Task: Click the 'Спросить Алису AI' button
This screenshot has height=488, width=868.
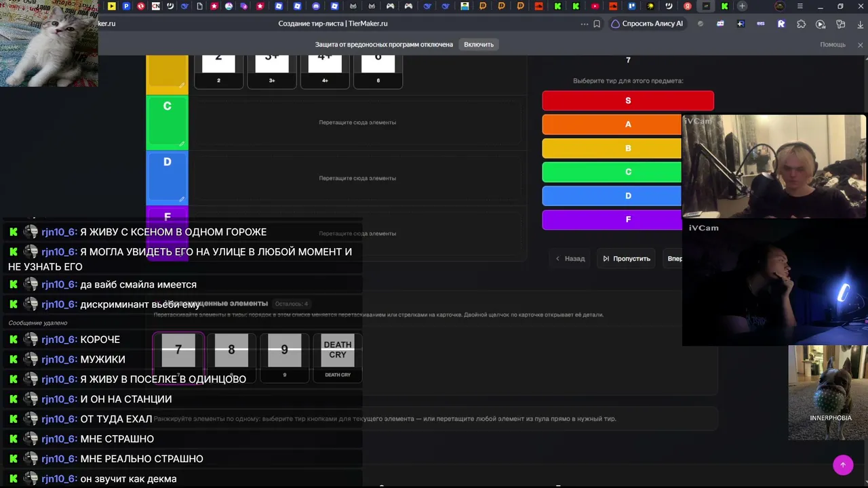Action: [647, 24]
